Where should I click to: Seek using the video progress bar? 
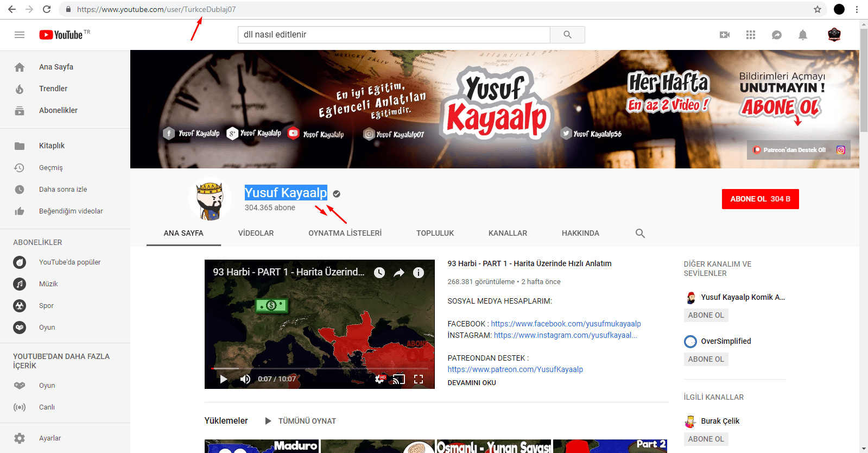coord(320,368)
